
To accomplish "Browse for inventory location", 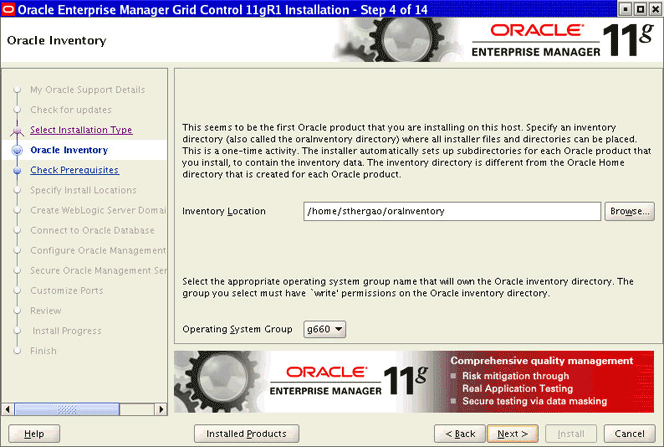I will pos(630,211).
